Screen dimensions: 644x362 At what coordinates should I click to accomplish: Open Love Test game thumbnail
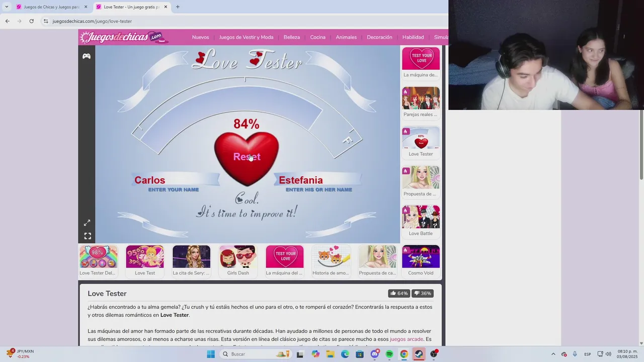coord(145,261)
